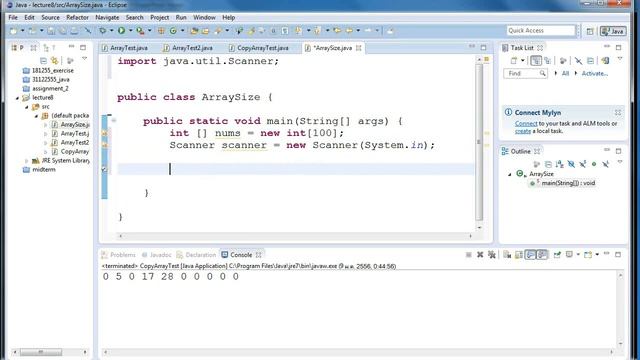The height and width of the screenshot is (360, 640).
Task: Toggle Show Console When Standard Out Changes
Action: (x=530, y=255)
